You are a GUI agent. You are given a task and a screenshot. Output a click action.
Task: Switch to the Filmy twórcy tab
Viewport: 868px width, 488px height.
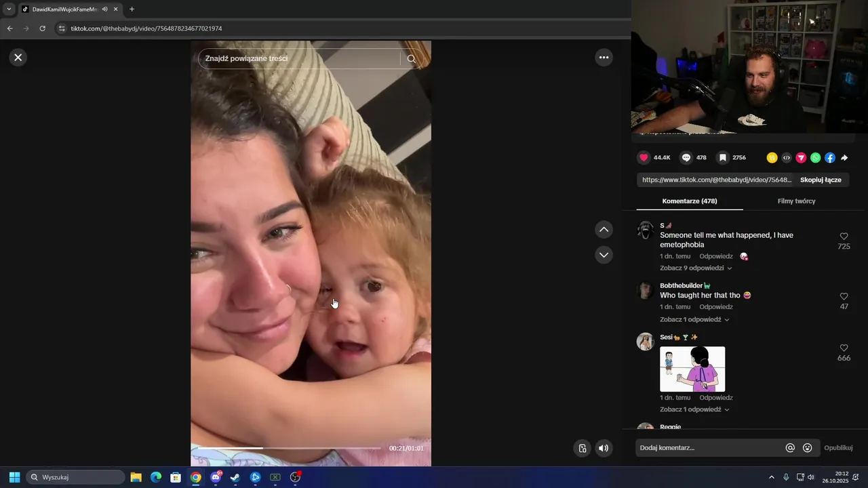coord(796,201)
